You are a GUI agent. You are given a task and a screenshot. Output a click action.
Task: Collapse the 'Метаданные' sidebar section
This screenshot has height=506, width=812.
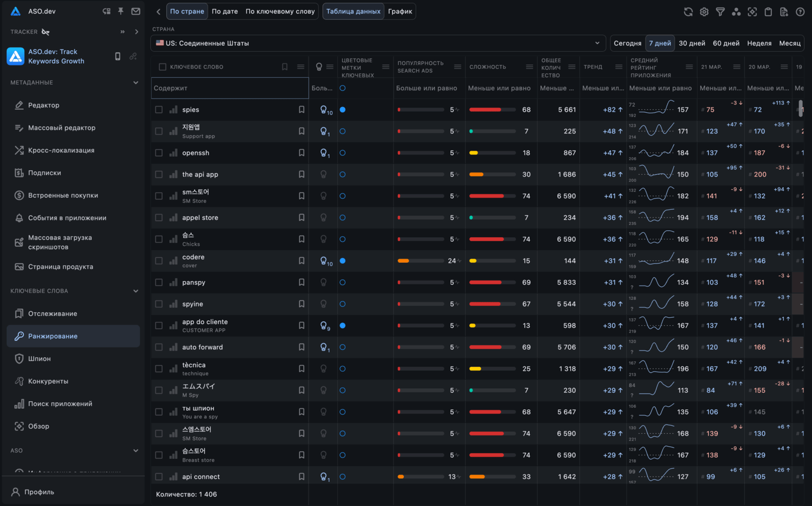coord(135,83)
